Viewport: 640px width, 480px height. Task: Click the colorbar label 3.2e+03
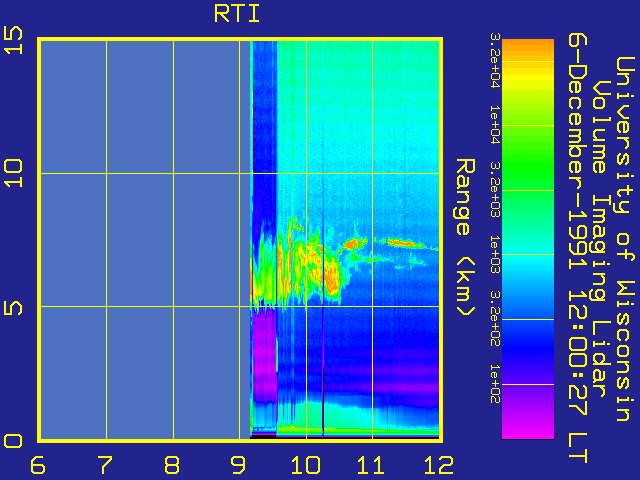pos(495,189)
